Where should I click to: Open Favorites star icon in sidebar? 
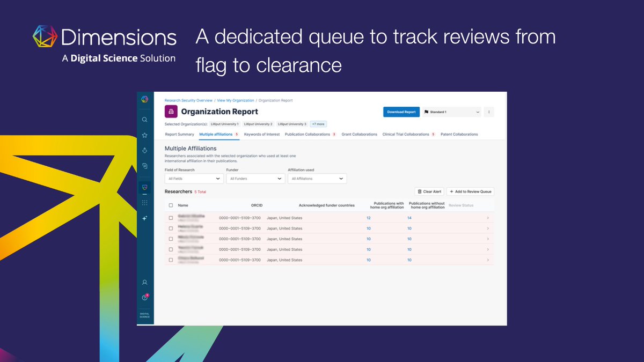[x=144, y=135]
